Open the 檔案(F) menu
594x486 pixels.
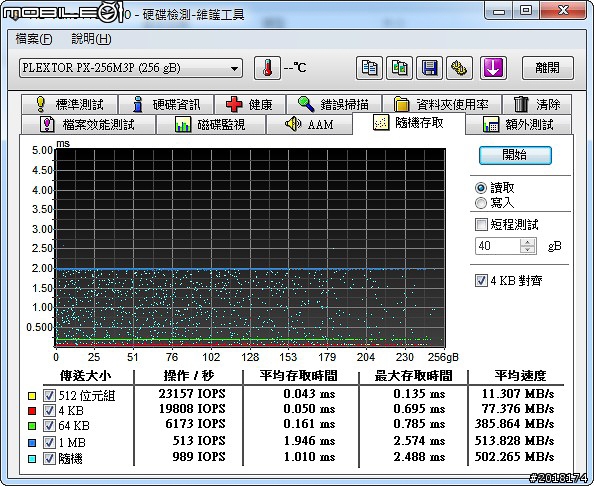point(34,39)
